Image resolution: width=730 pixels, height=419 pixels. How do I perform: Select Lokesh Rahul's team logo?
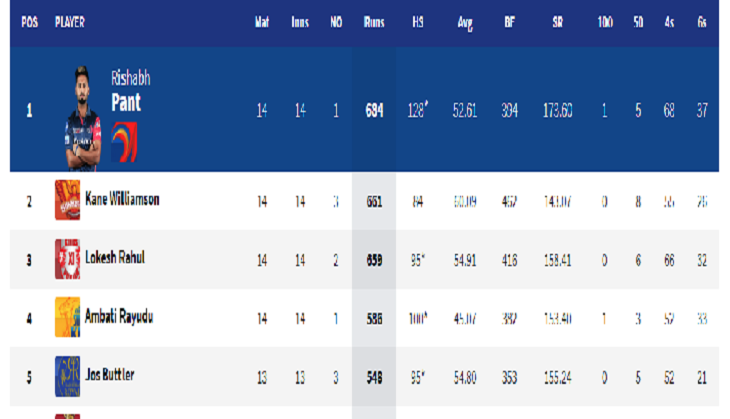(68, 259)
